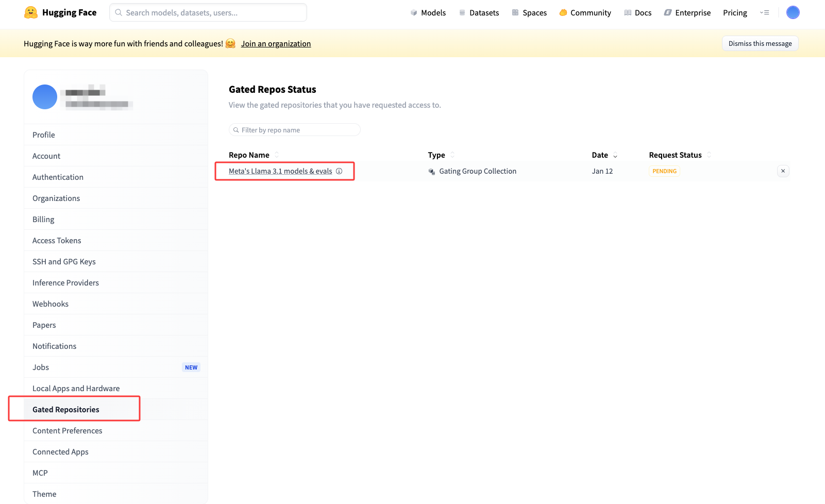Open Papers settings in sidebar
825x504 pixels.
pos(116,325)
